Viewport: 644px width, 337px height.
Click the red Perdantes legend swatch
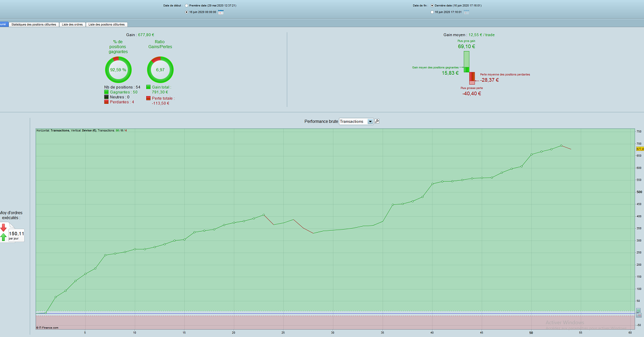[107, 102]
